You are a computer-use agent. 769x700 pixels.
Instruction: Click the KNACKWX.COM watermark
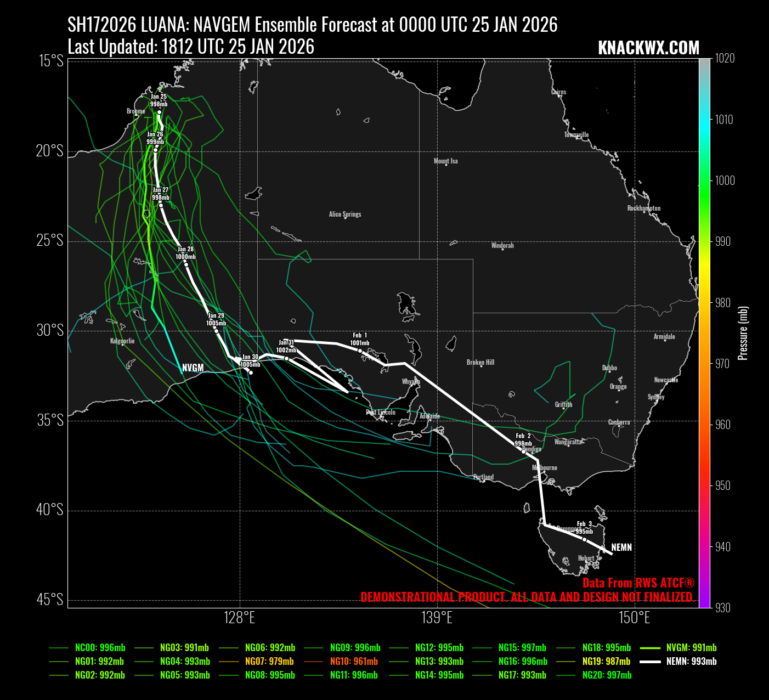tap(648, 48)
